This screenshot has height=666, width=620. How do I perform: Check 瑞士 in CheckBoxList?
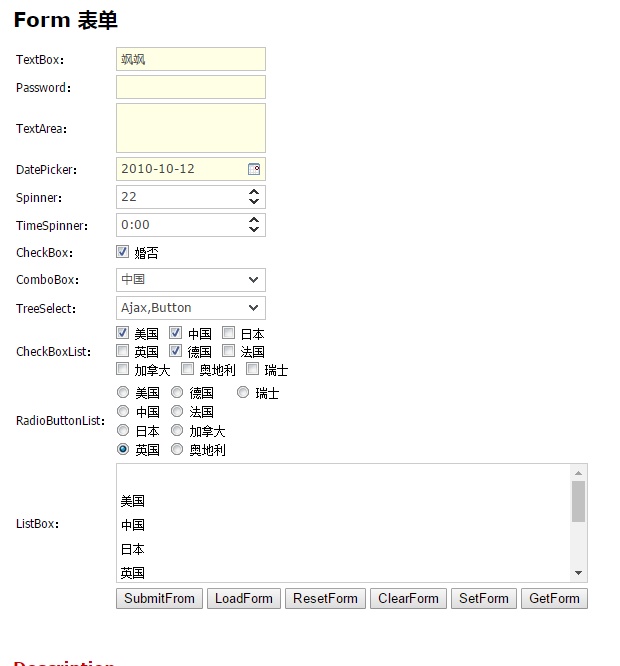tap(252, 369)
